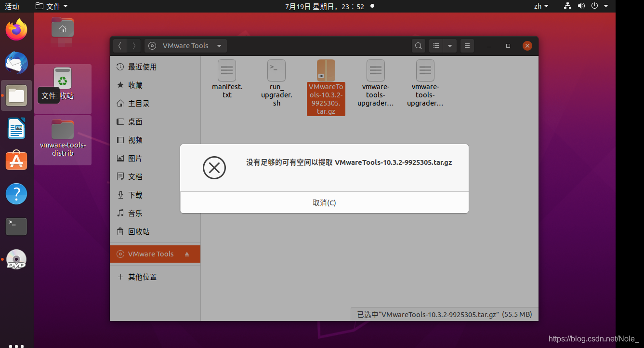
Task: Open 回收站 in the sidebar
Action: [x=155, y=232]
